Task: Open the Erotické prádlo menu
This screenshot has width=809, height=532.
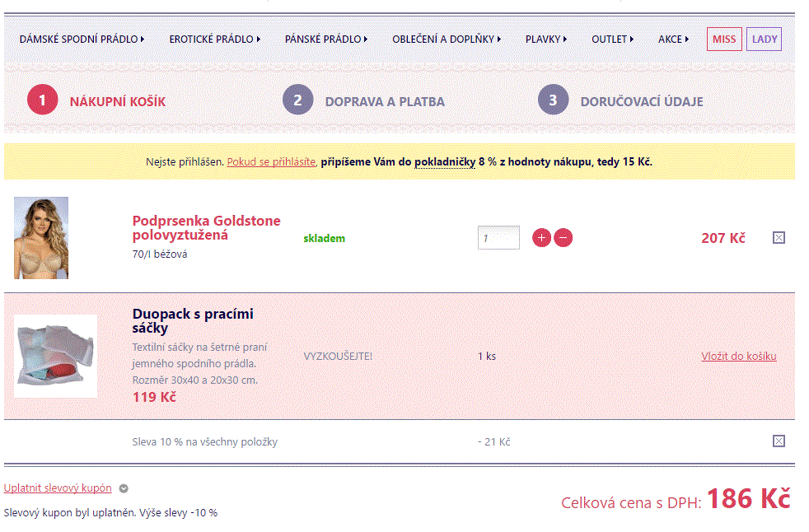Action: click(x=215, y=40)
